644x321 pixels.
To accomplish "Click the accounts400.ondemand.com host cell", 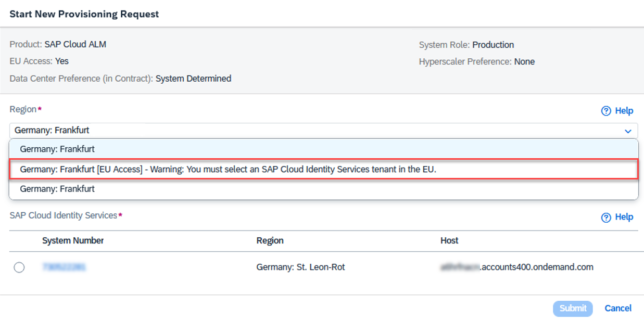I will (516, 267).
